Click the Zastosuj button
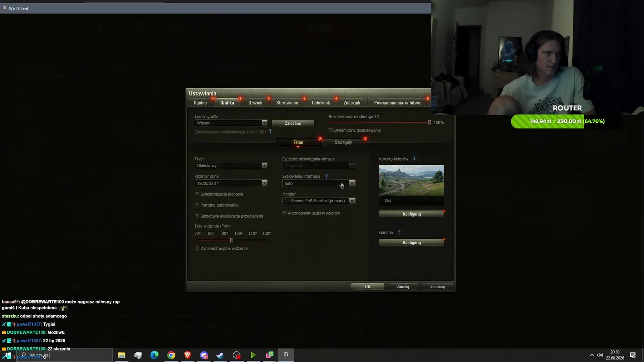 coord(438,287)
